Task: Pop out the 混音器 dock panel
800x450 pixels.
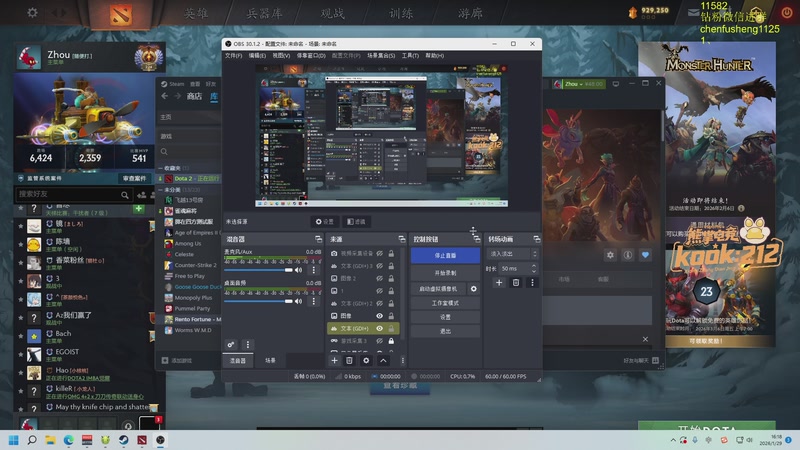Action: pos(318,239)
